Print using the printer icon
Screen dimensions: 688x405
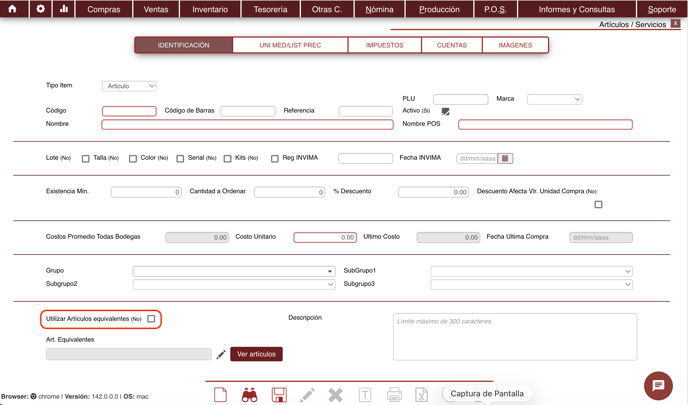(x=394, y=395)
